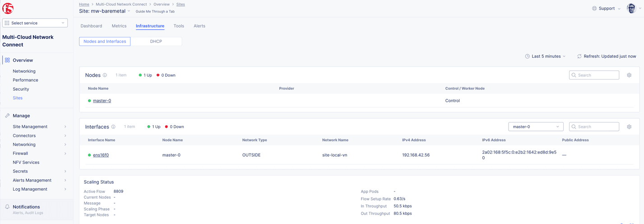Open the Select service dropdown

pos(35,23)
